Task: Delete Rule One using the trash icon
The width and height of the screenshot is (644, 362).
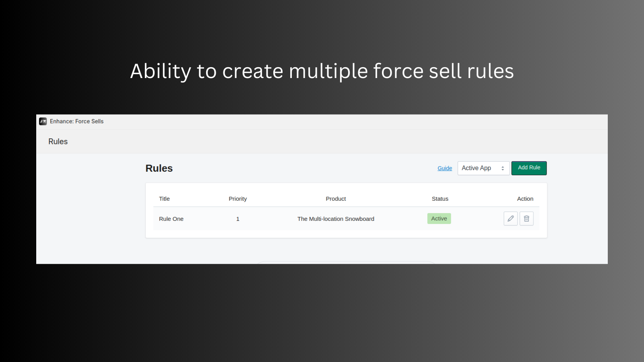Action: [x=526, y=219]
